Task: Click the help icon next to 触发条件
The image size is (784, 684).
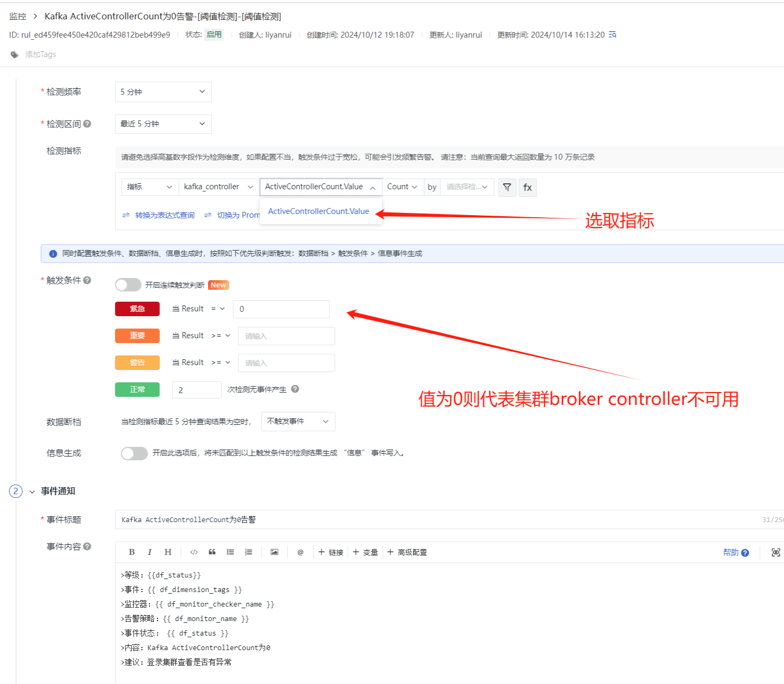Action: [87, 280]
